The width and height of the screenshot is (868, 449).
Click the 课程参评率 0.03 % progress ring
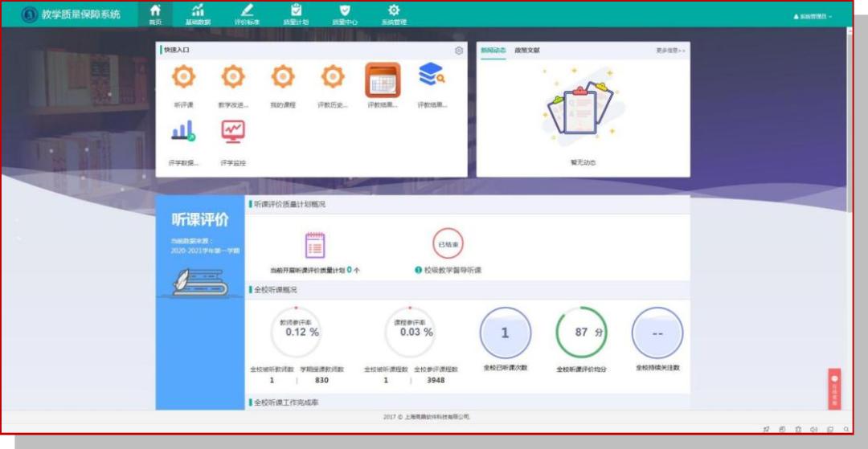(410, 333)
